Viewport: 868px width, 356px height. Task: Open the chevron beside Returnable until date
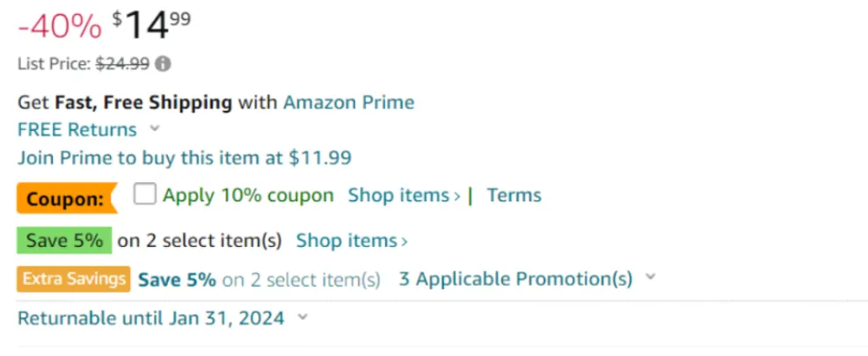coord(303,317)
